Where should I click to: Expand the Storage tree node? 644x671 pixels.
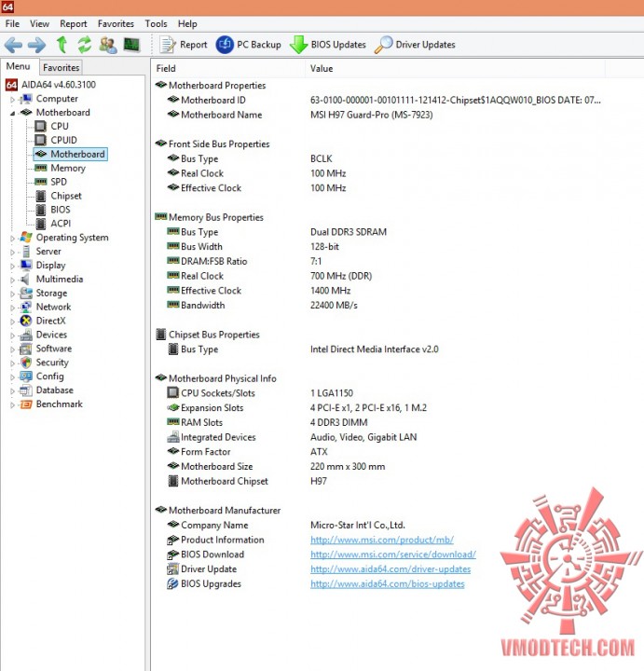[x=12, y=294]
